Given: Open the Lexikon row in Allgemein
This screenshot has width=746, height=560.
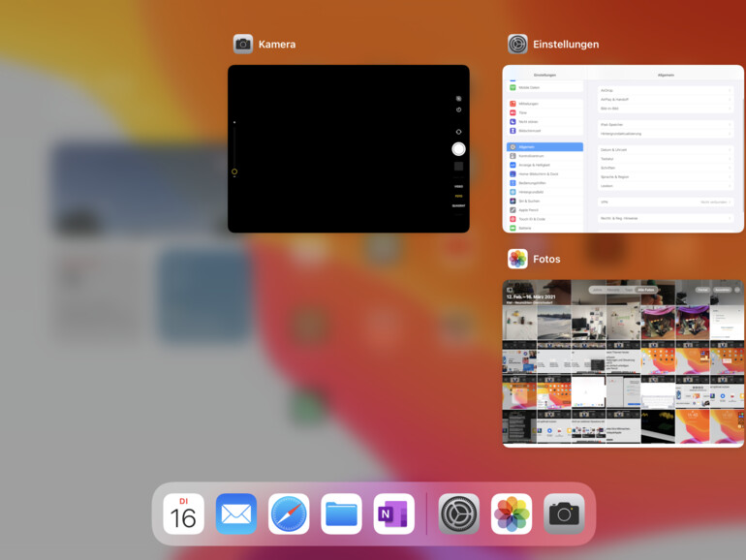Looking at the screenshot, I should point(666,186).
